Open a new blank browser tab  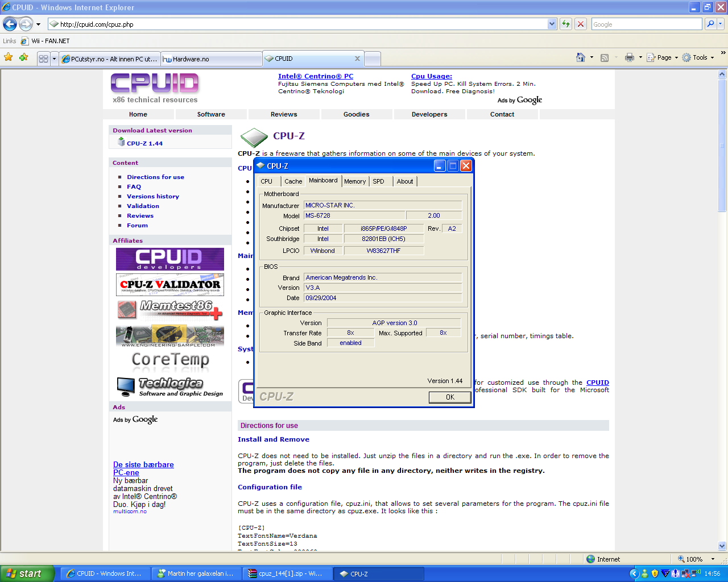point(372,59)
